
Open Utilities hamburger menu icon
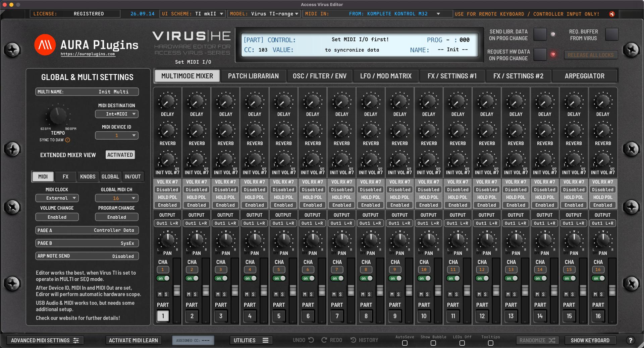pyautogui.click(x=265, y=340)
